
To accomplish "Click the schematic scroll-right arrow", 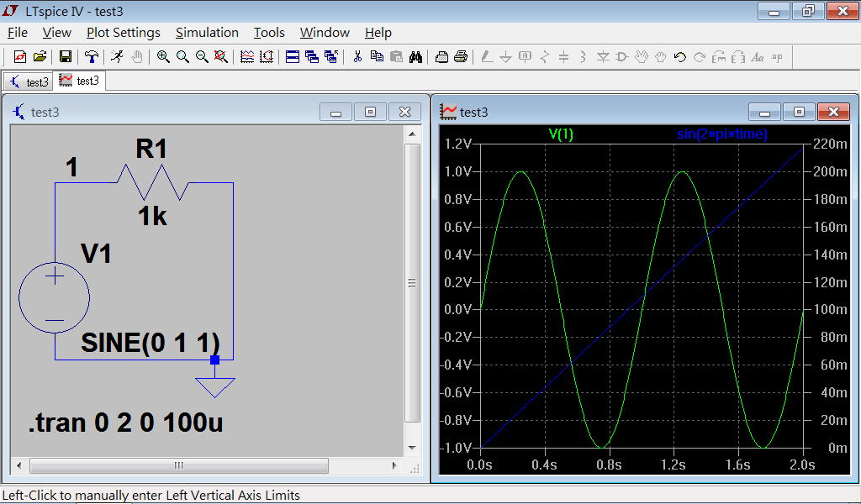I will [394, 465].
